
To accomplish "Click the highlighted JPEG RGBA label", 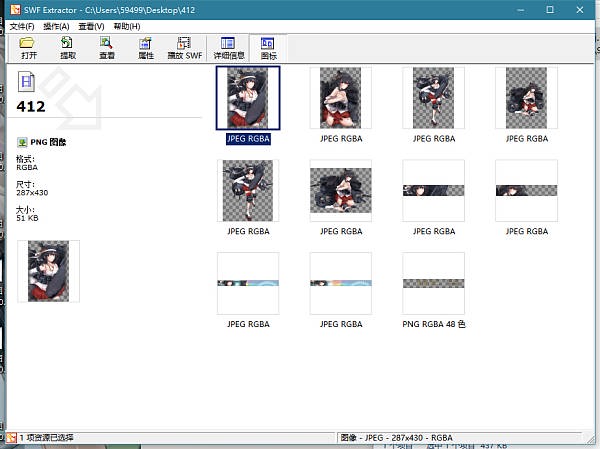I will (x=248, y=139).
